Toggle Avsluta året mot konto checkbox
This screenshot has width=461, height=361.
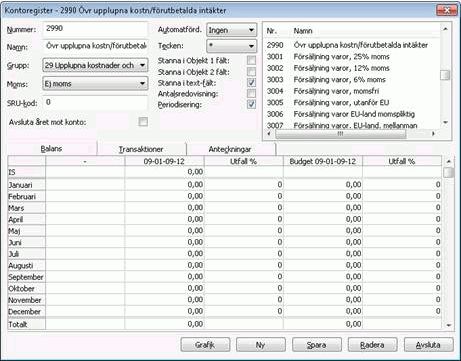point(143,122)
